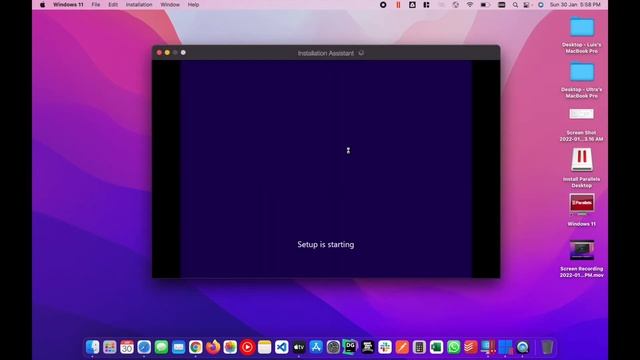Open DataGrip from the Dock
Screen dimensions: 640x360
click(x=350, y=347)
